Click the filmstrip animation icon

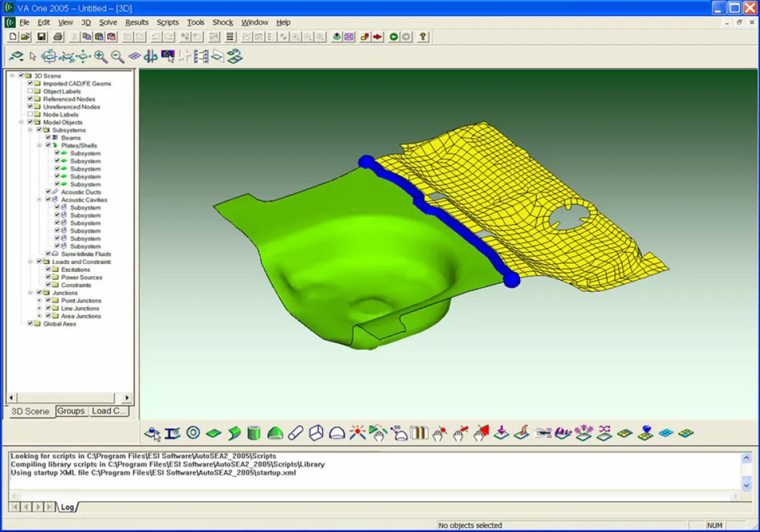(201, 57)
